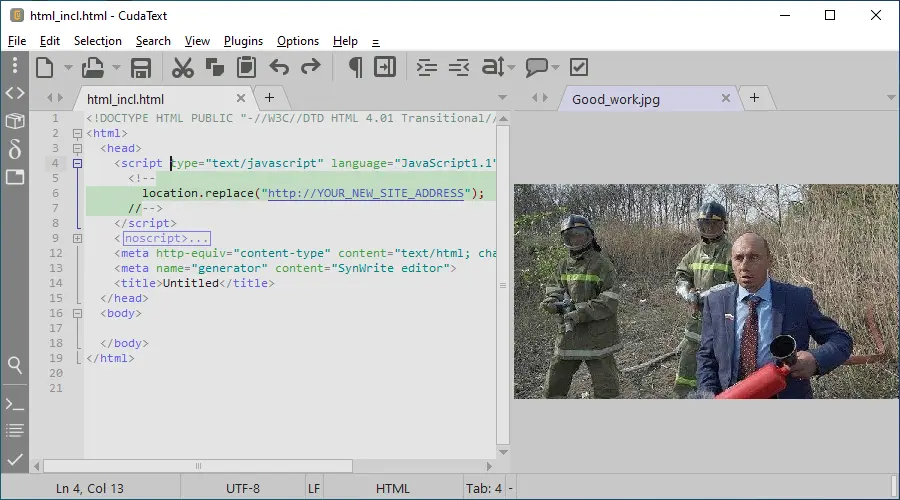
Task: Switch to the Good_work.jpg tab
Action: coord(616,99)
